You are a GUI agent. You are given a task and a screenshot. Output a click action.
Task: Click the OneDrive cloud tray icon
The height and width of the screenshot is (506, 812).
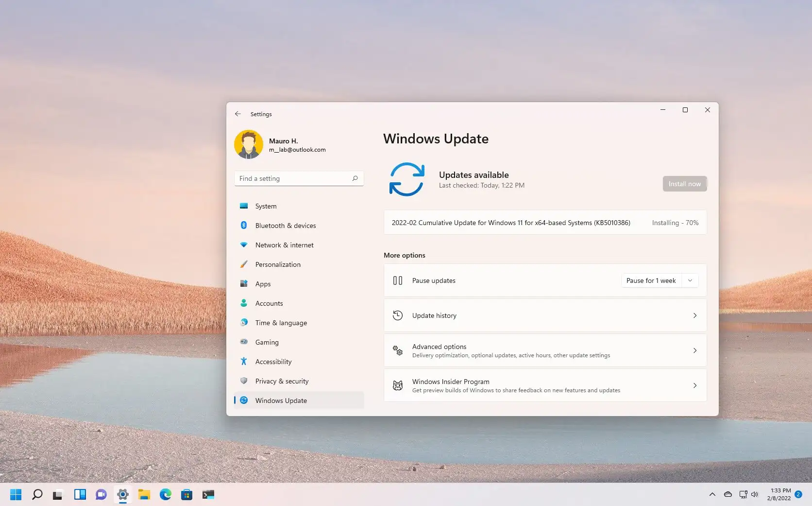(727, 494)
